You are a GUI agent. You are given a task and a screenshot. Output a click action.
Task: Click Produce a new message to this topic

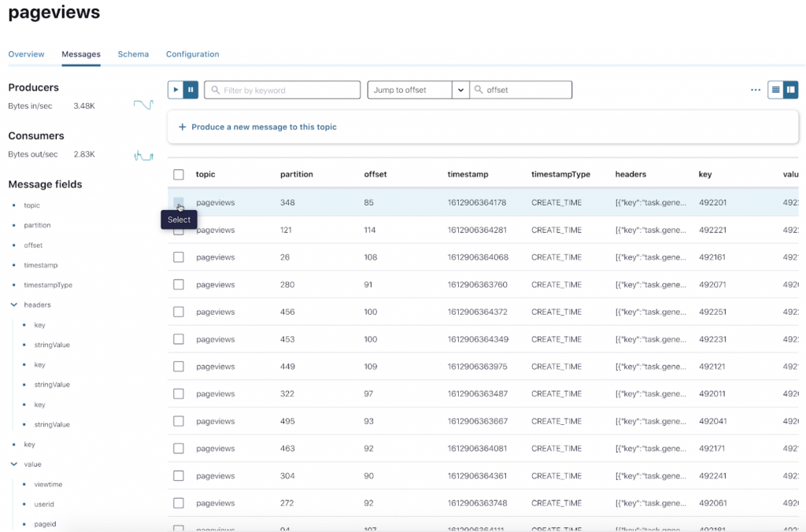click(x=264, y=127)
